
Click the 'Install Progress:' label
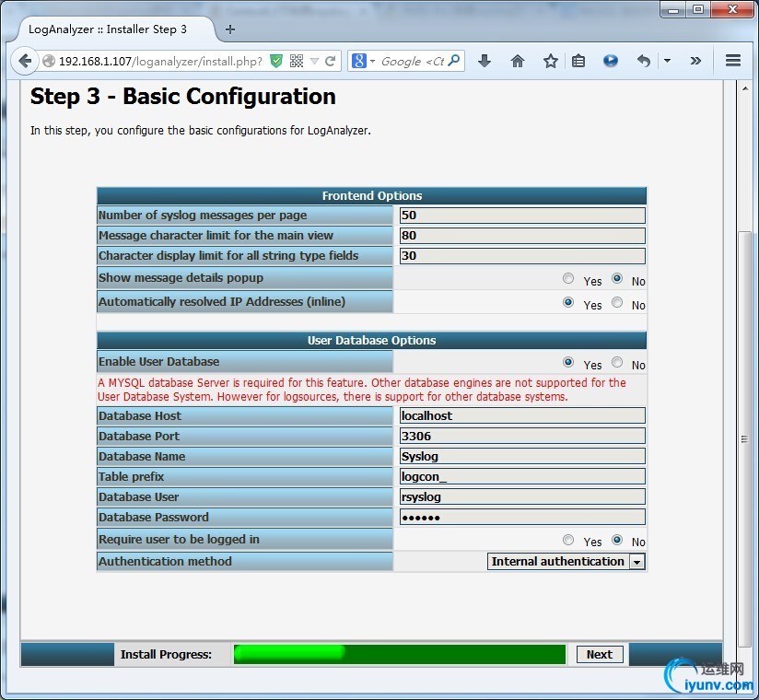pyautogui.click(x=166, y=655)
